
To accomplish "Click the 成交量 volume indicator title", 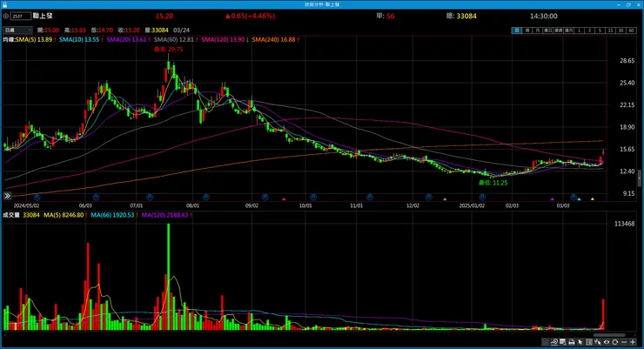I will point(11,215).
